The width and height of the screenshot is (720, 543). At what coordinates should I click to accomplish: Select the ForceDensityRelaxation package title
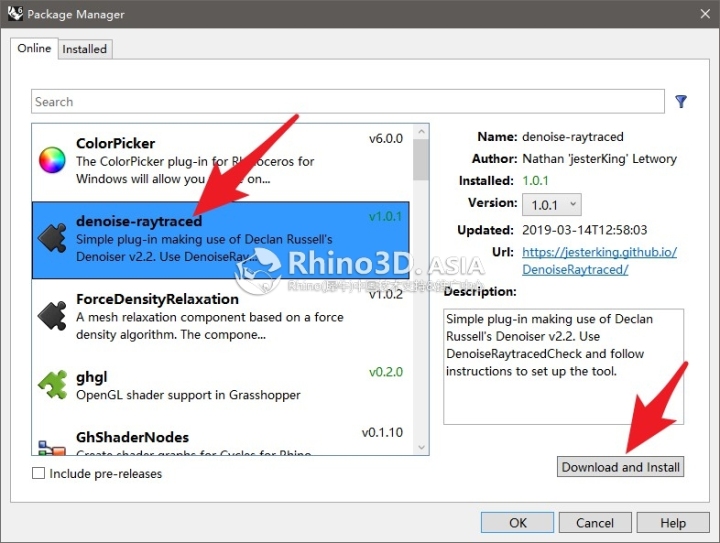coord(158,299)
